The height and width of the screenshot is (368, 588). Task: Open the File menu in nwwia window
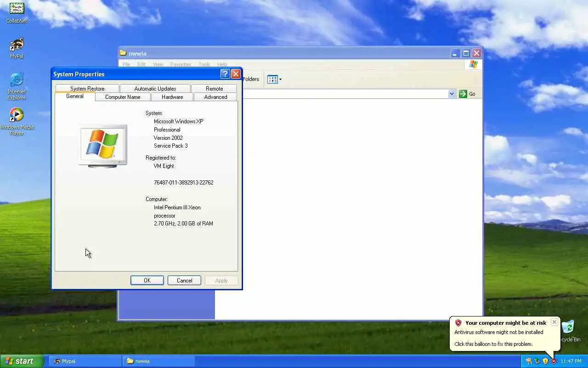[x=126, y=64]
